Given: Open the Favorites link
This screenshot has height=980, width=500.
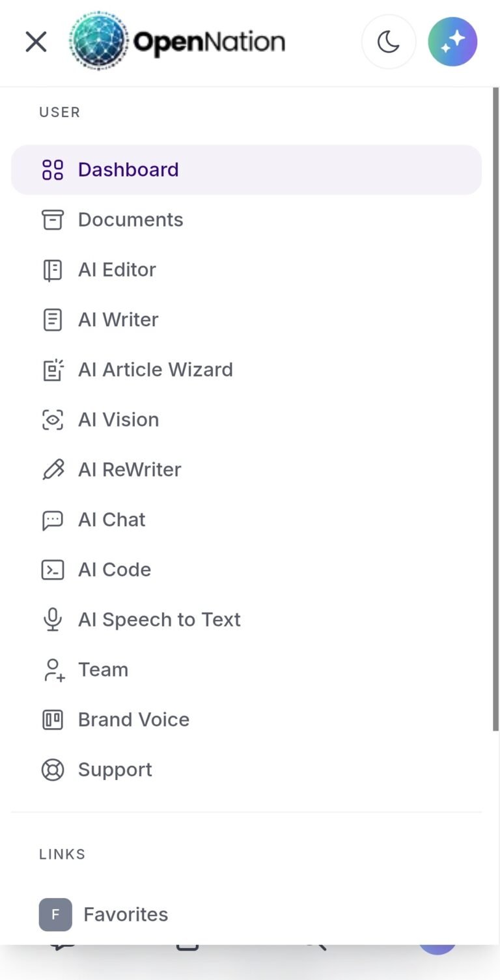Looking at the screenshot, I should [246, 914].
